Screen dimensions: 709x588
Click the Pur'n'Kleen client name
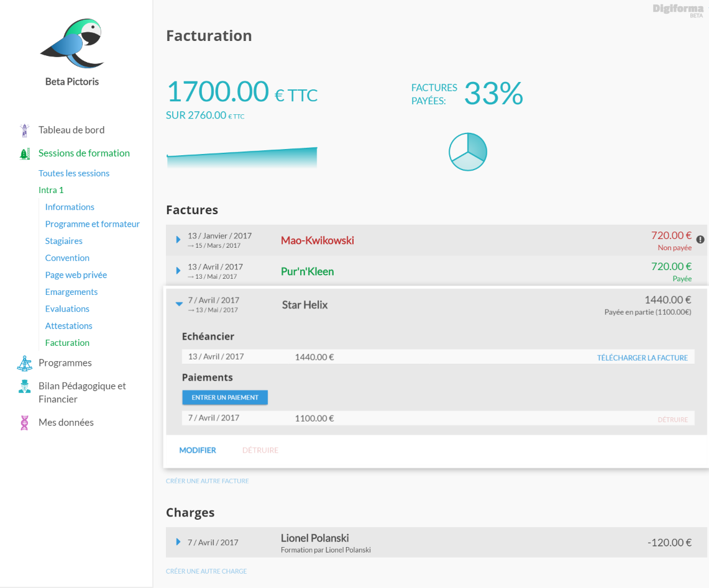[x=308, y=271]
